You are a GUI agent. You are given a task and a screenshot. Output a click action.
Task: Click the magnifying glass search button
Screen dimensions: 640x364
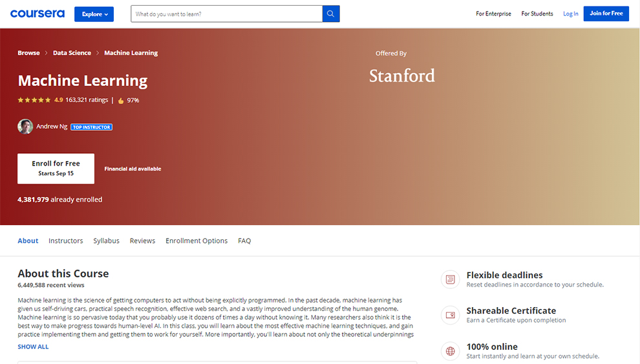(331, 14)
